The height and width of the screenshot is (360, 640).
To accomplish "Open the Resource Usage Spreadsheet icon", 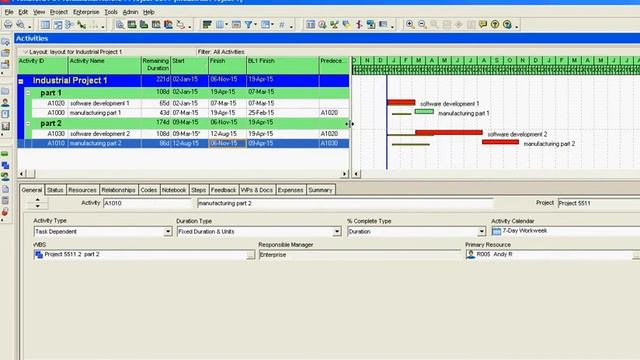I will pyautogui.click(x=156, y=25).
